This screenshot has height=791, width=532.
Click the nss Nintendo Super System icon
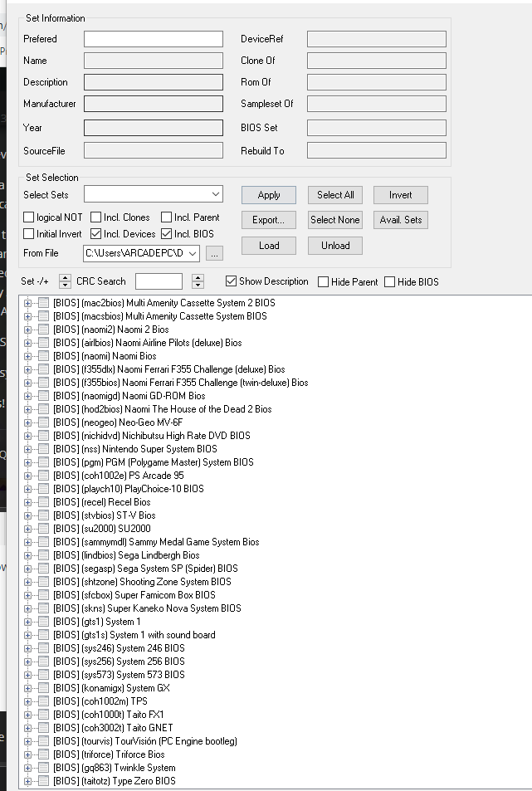[x=43, y=450]
